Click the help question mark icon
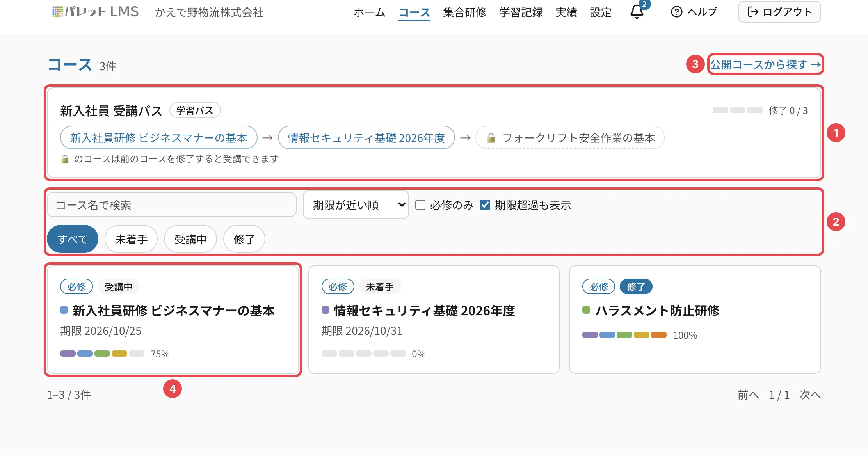The image size is (868, 455). click(x=676, y=12)
